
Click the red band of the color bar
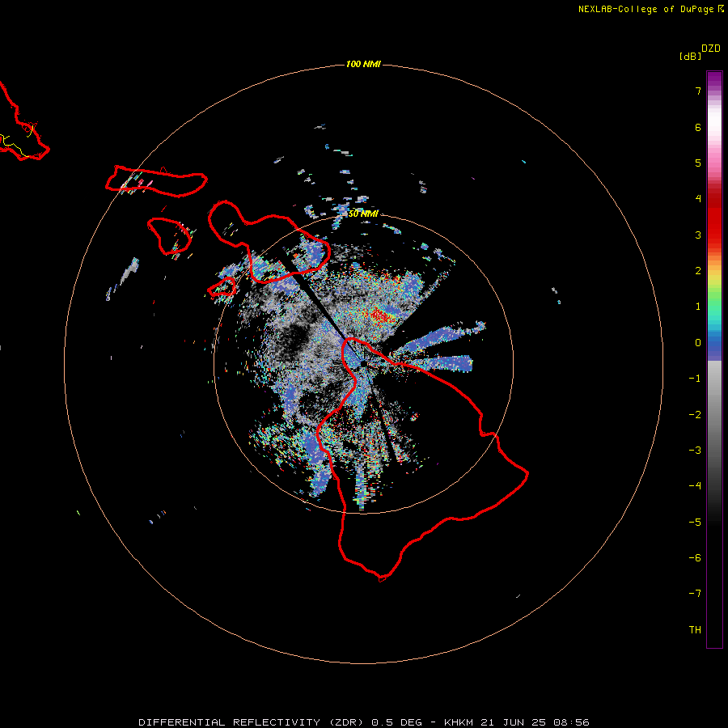[714, 214]
